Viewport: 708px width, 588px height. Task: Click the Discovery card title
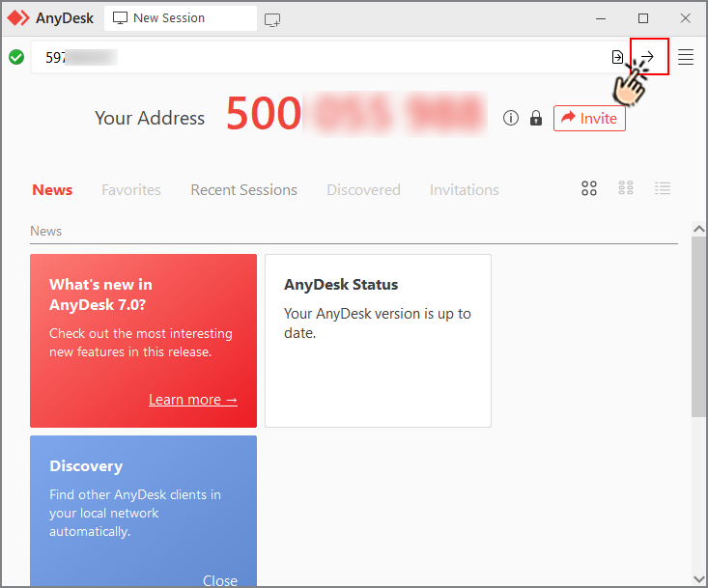(86, 465)
